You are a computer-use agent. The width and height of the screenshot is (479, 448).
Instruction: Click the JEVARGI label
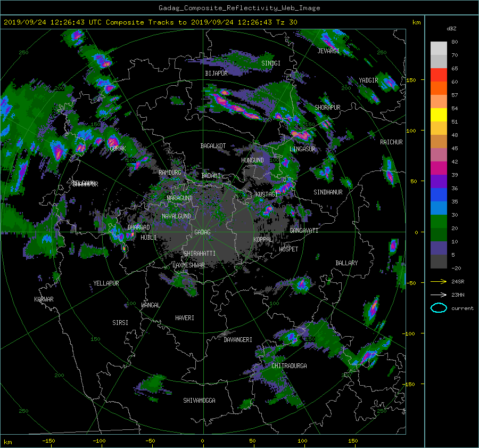pos(328,51)
